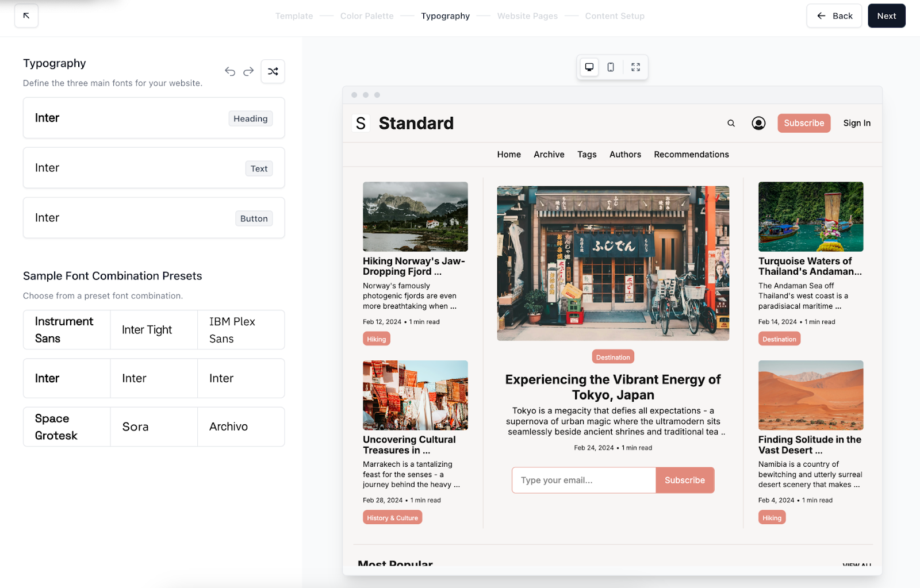Click the user account icon in preview
The image size is (920, 588).
758,123
